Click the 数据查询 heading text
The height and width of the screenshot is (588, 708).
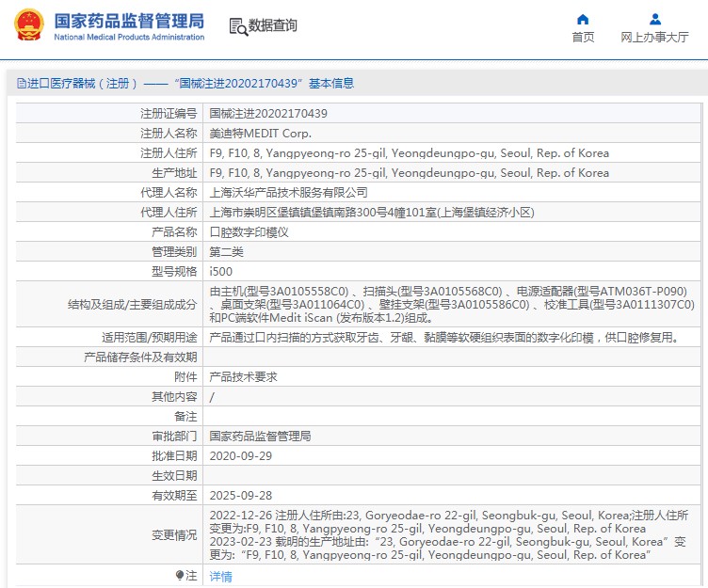(273, 26)
